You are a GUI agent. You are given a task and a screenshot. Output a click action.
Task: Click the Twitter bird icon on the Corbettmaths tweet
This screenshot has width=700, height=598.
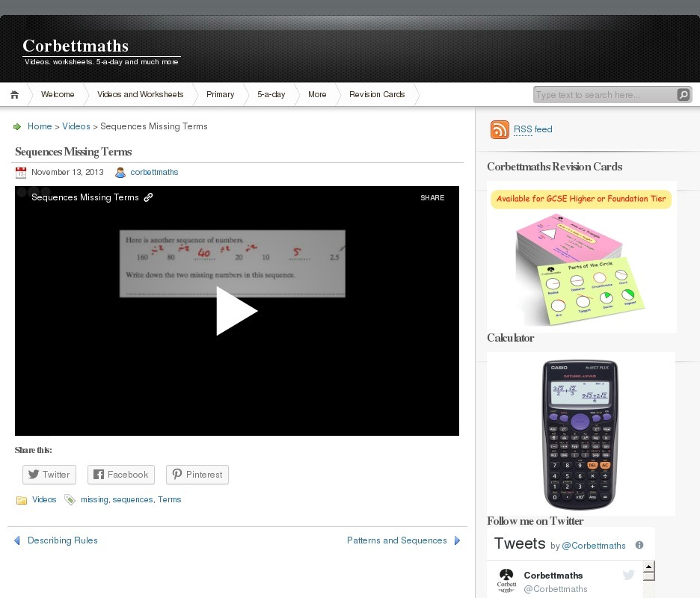pyautogui.click(x=628, y=575)
